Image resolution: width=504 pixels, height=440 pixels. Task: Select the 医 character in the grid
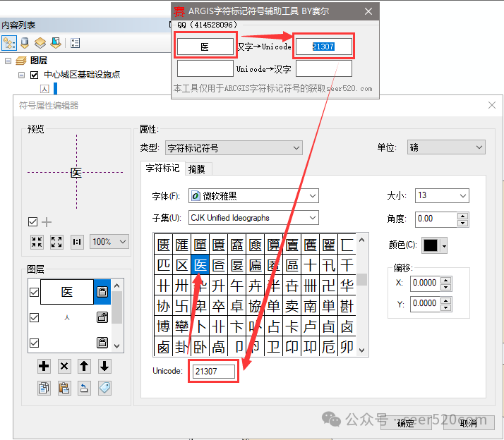click(200, 265)
